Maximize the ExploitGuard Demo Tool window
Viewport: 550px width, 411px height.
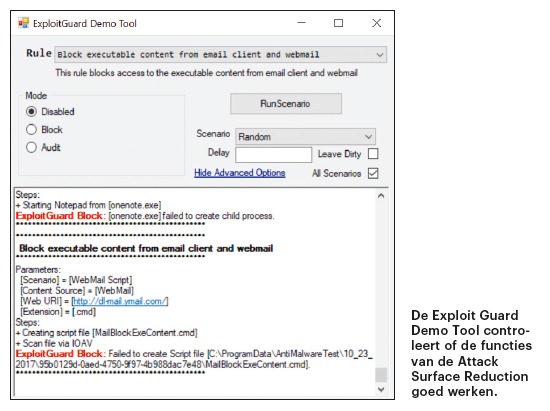click(338, 23)
